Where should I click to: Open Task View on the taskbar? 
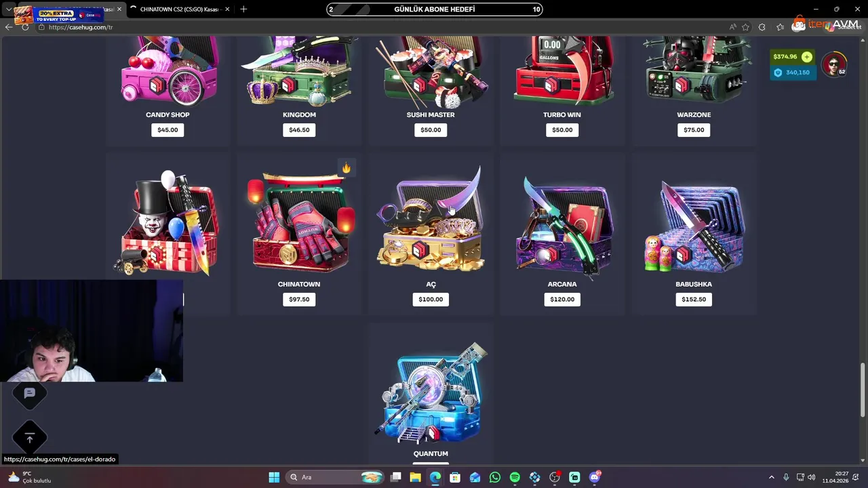pyautogui.click(x=395, y=477)
